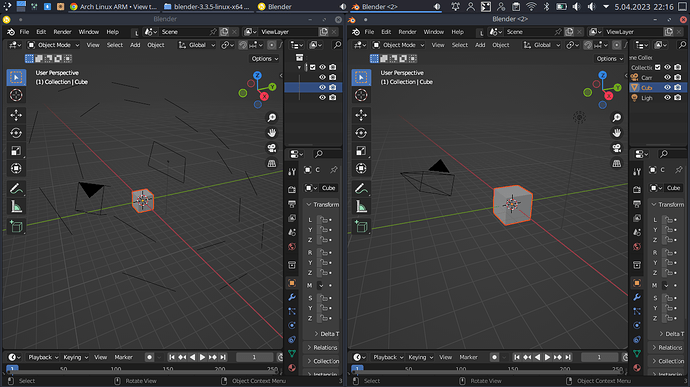Select the Move tool in left Blender window
The width and height of the screenshot is (690, 387).
pos(16,115)
